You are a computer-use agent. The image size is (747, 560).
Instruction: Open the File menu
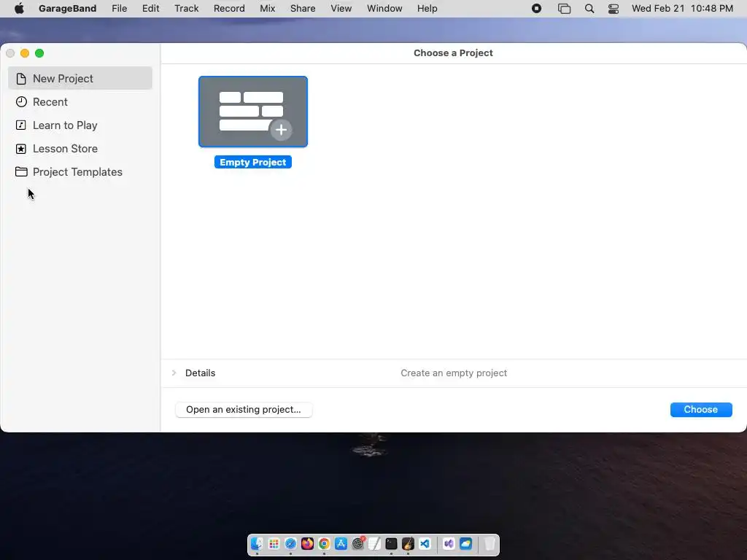tap(119, 9)
